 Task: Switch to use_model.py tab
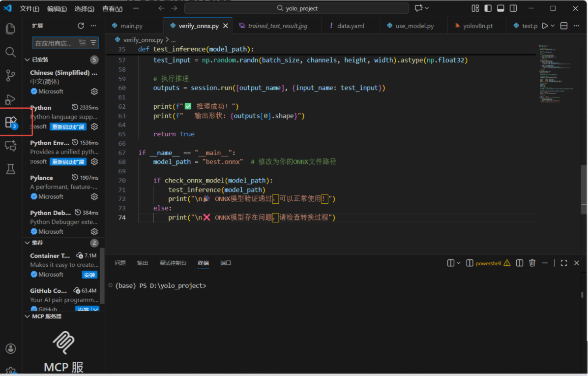click(x=414, y=26)
